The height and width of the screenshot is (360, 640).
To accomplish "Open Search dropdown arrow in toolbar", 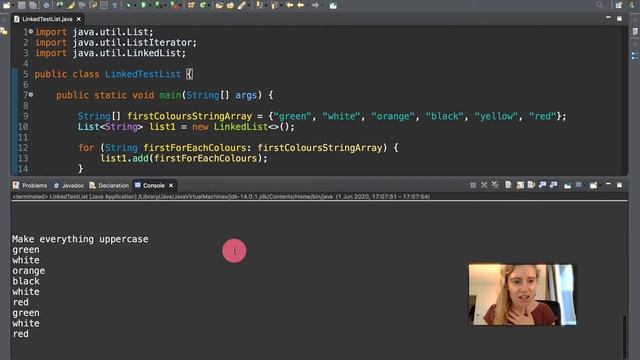I will click(248, 5).
